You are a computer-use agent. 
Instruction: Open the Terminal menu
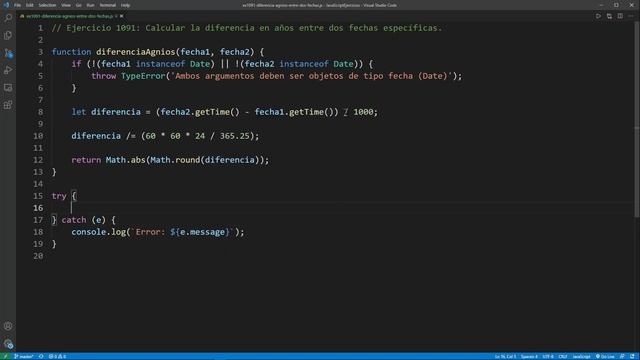(108, 5)
